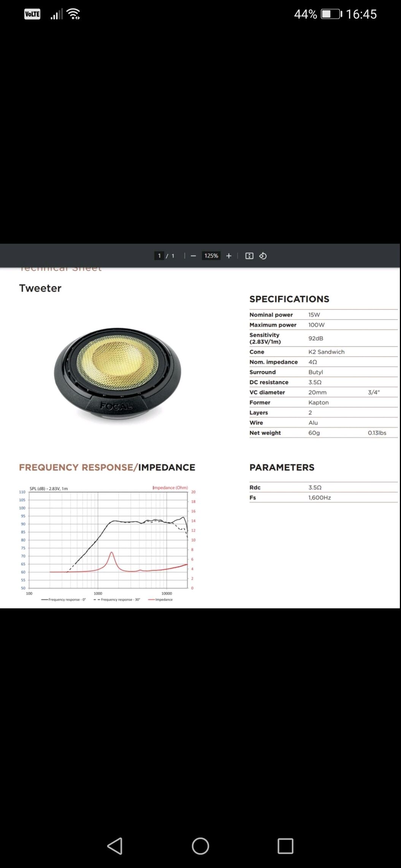Select the Maximum power value '100W'

pyautogui.click(x=316, y=325)
